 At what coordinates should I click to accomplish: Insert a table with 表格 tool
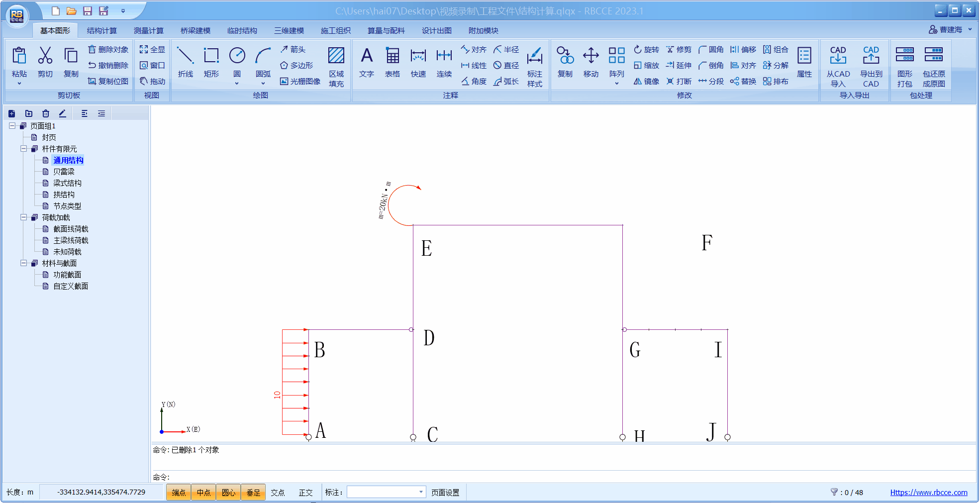(x=392, y=62)
